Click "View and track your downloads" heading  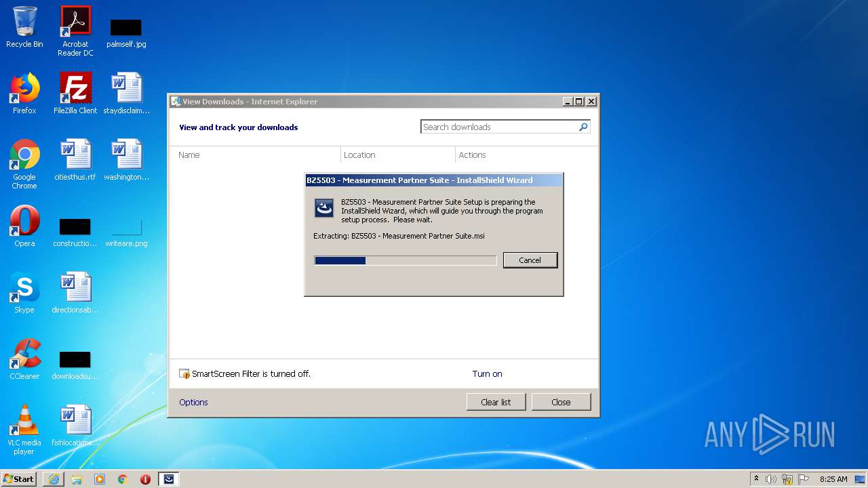point(239,127)
